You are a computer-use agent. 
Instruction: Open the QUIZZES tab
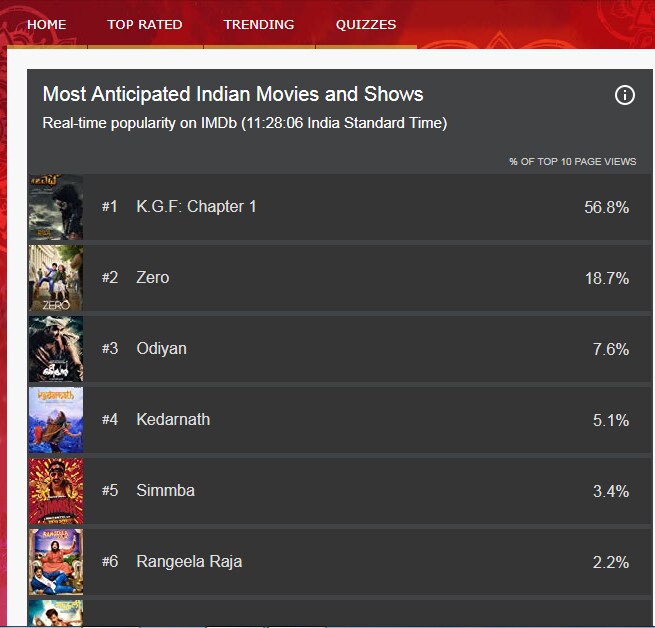(366, 25)
